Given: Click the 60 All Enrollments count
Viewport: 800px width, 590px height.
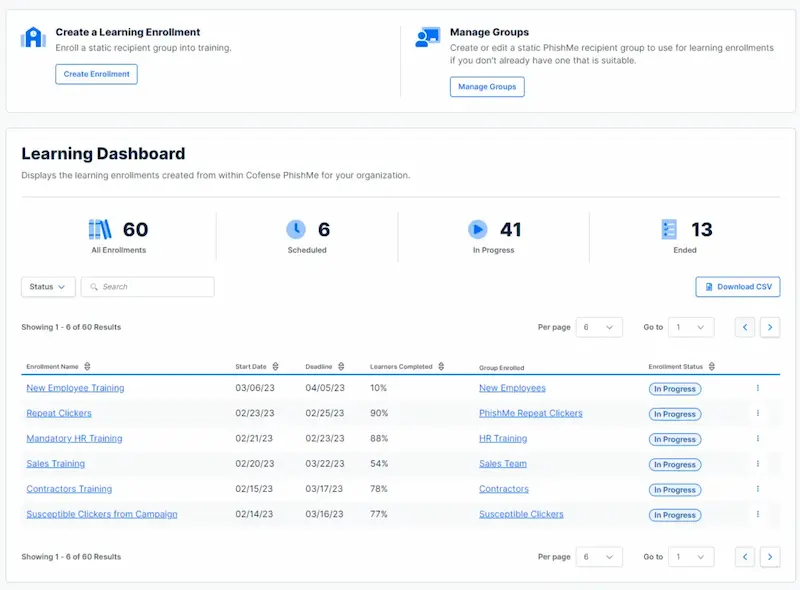Looking at the screenshot, I should pyautogui.click(x=136, y=230).
